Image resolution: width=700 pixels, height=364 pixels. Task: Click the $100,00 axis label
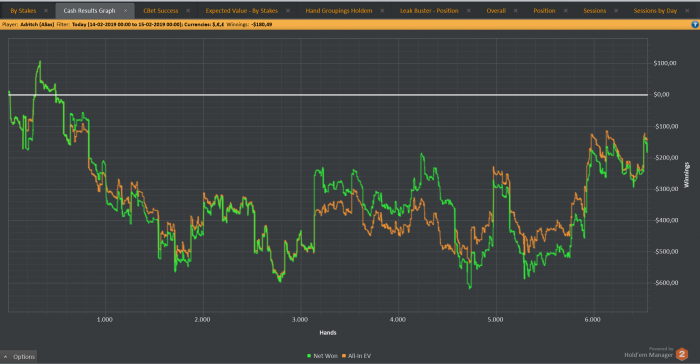click(x=665, y=63)
